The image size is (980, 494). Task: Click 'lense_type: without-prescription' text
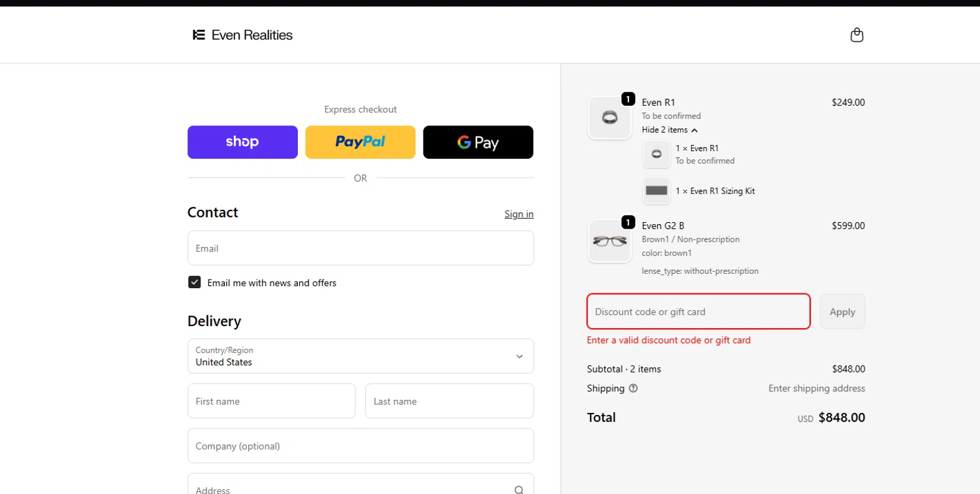pyautogui.click(x=700, y=271)
